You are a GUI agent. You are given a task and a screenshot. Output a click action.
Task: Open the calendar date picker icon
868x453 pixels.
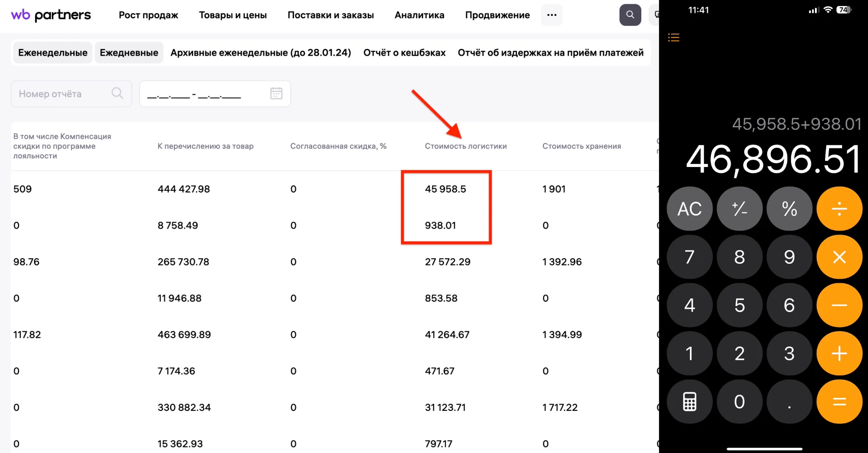276,93
